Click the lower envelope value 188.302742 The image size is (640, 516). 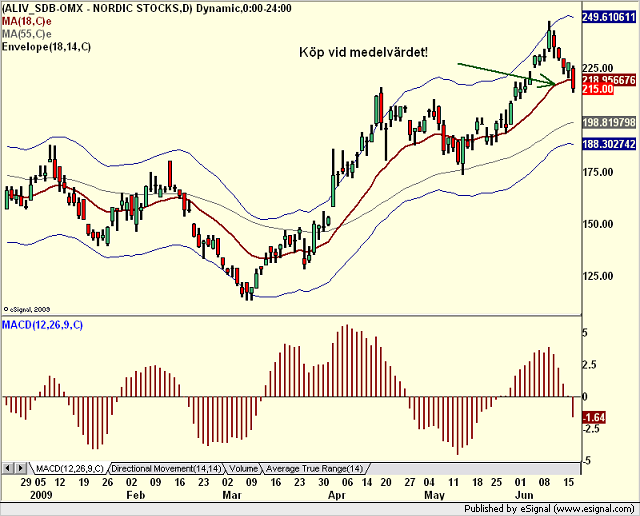coord(609,144)
